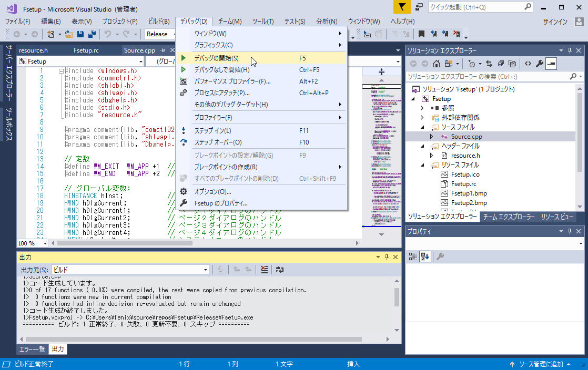Click the split editor handle above scrollbar
The width and height of the screenshot is (588, 370).
(381, 71)
